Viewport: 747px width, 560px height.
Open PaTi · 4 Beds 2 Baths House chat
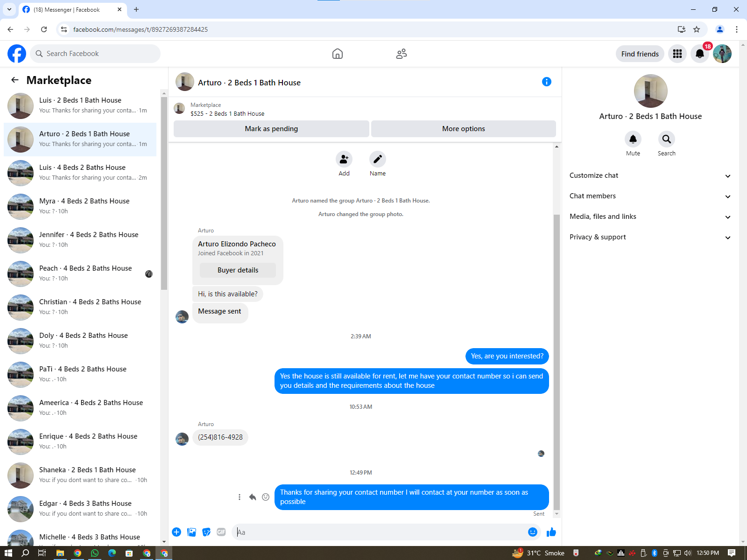[80, 375]
